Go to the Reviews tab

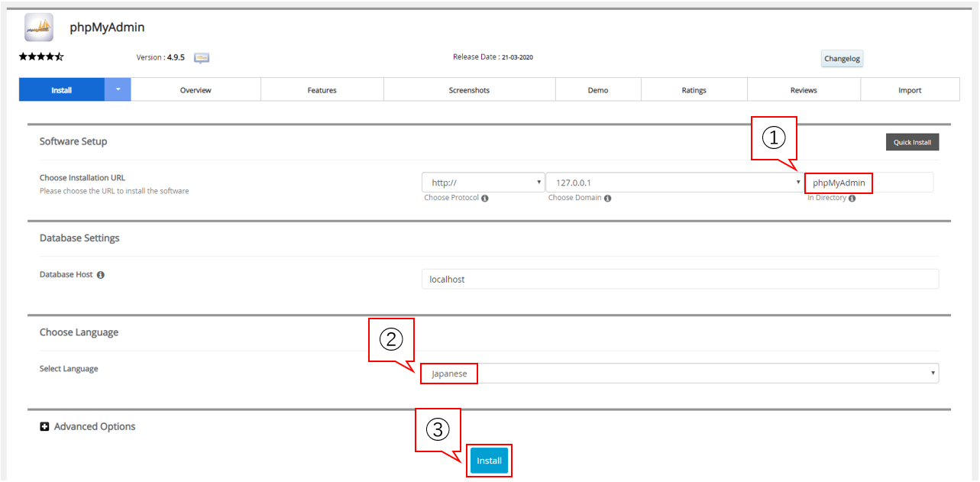click(804, 90)
